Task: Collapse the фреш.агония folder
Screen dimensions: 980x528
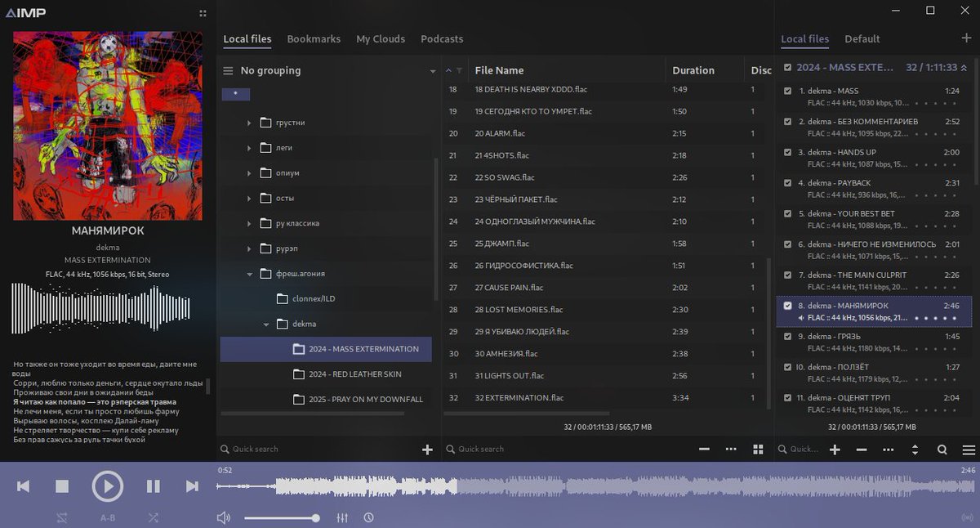Action: point(250,274)
